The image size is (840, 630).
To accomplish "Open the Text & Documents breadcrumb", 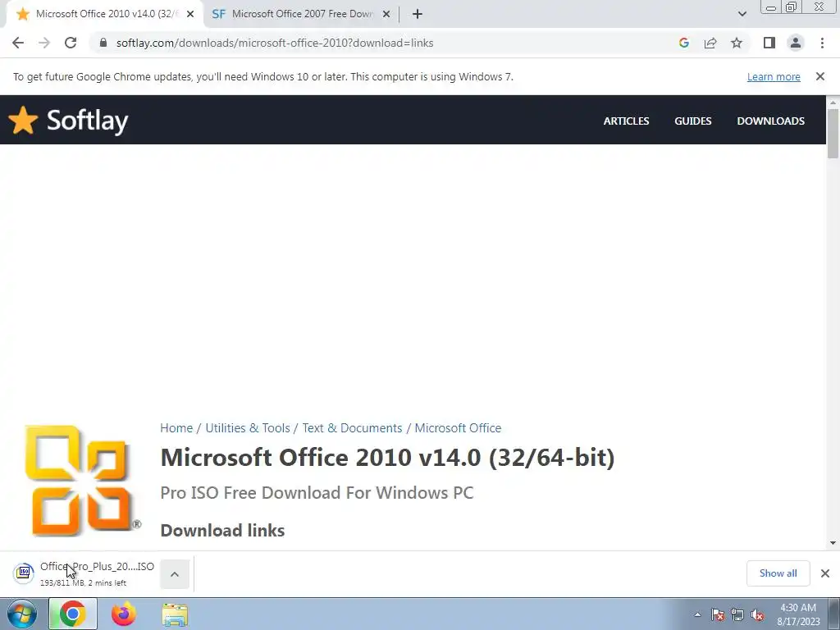I will click(352, 428).
